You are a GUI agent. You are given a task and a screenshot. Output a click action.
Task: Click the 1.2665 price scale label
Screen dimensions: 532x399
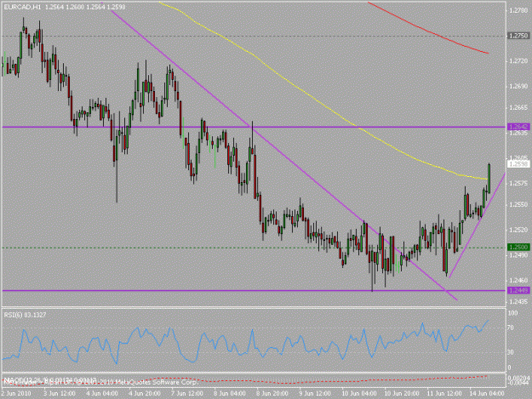(518, 107)
